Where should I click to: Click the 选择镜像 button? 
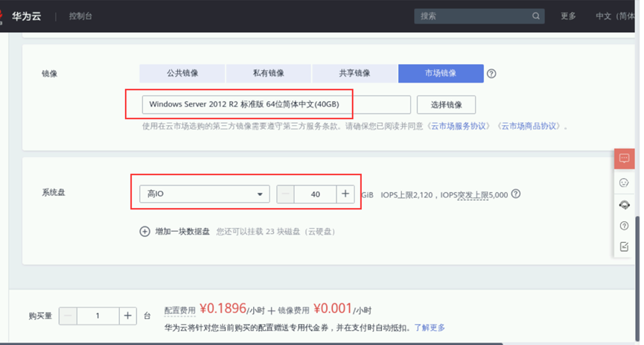[x=446, y=105]
